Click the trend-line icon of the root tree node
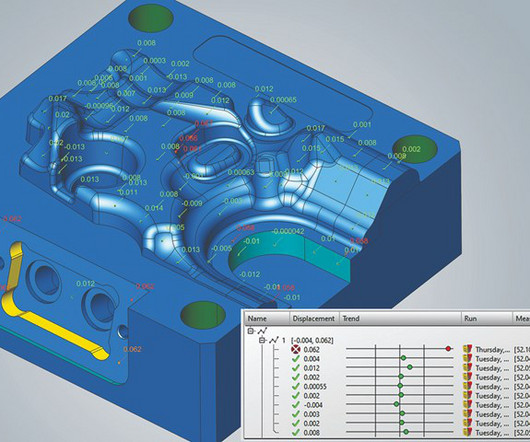The height and width of the screenshot is (442, 530). (262, 331)
